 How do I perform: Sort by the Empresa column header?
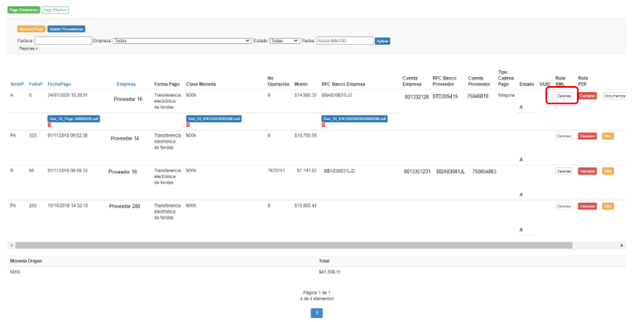click(126, 84)
